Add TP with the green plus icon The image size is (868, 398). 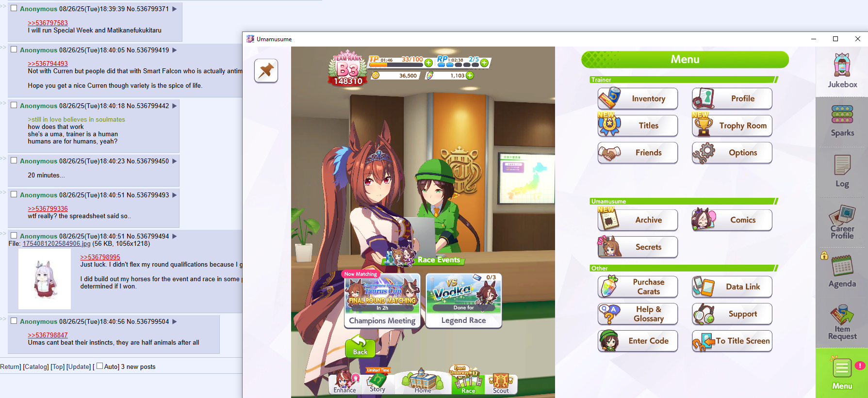pos(428,63)
